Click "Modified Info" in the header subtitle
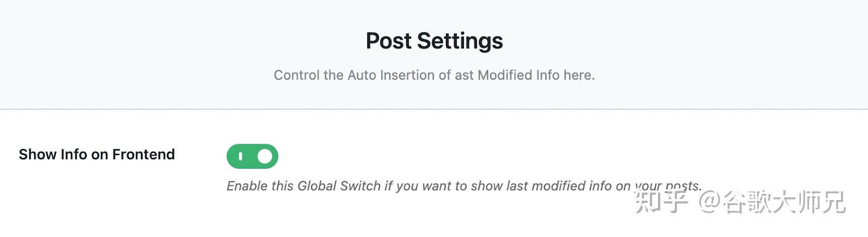This screenshot has width=868, height=237. 518,75
